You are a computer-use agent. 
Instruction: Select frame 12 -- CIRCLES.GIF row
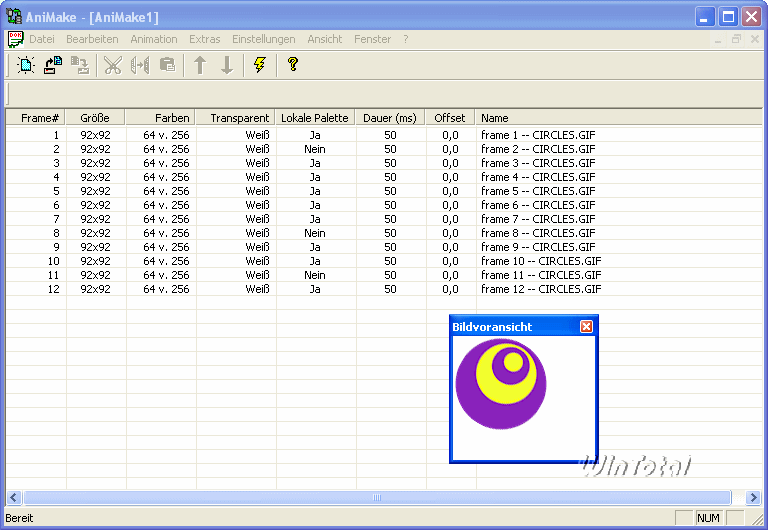coord(541,289)
